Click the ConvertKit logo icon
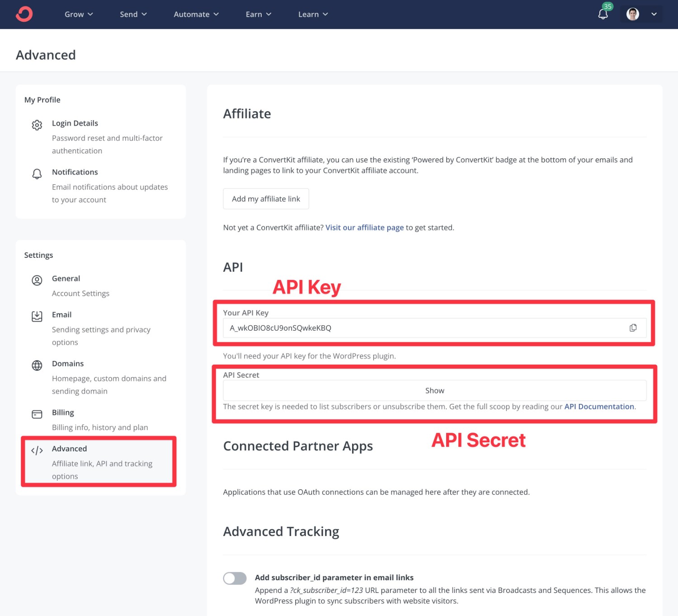The width and height of the screenshot is (678, 616). [x=24, y=14]
